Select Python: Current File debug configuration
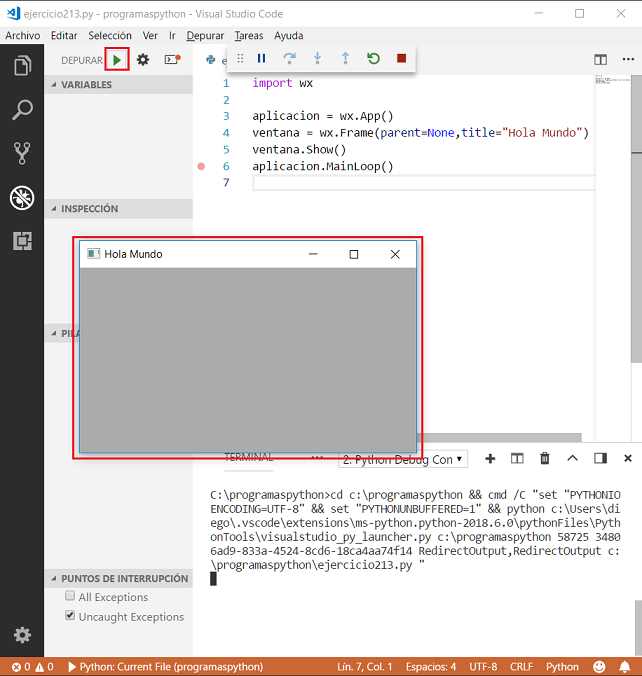642x676 pixels. point(166,667)
